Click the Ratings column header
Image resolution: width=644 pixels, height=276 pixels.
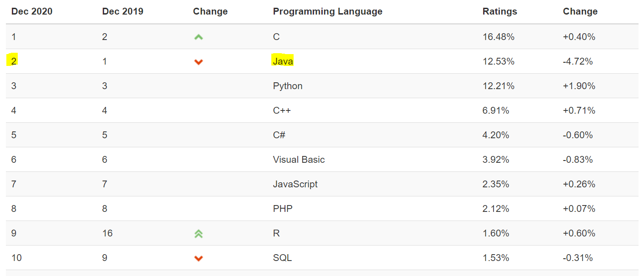pyautogui.click(x=500, y=11)
